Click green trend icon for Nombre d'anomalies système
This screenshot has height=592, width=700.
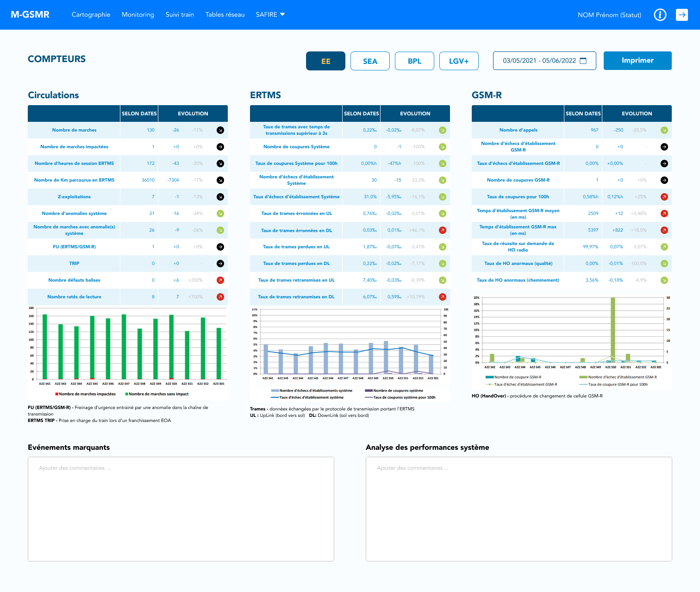pos(220,214)
